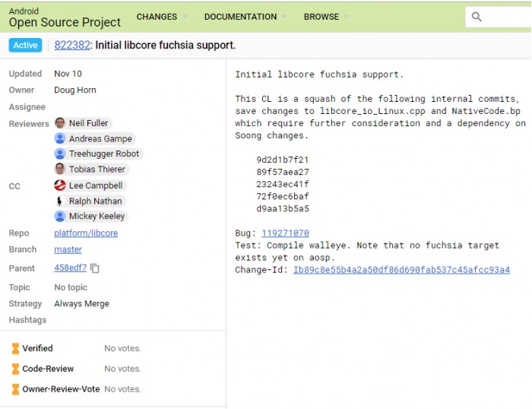Open bug 119271070 link

pyautogui.click(x=285, y=233)
